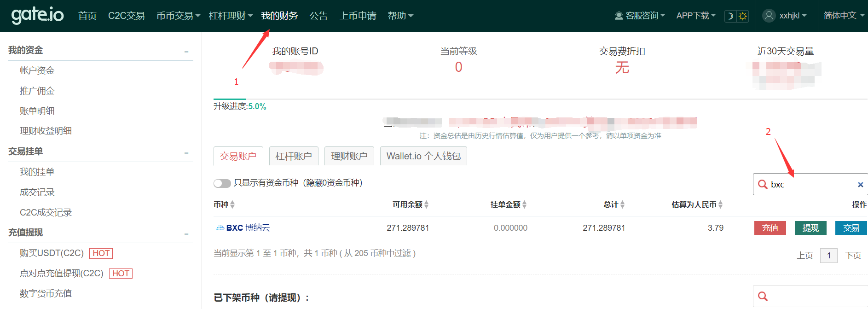Toggle 只显示有资金币种 switch
The image size is (868, 309).
click(x=222, y=183)
